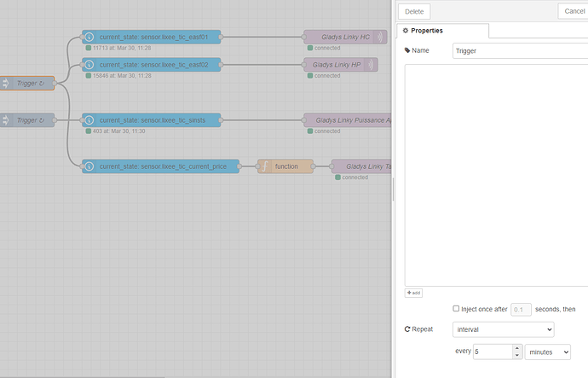Select the function node
The height and width of the screenshot is (378, 588).
click(x=285, y=166)
